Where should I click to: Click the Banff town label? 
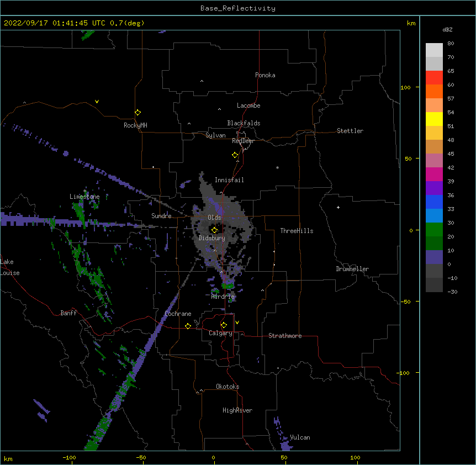pos(68,313)
